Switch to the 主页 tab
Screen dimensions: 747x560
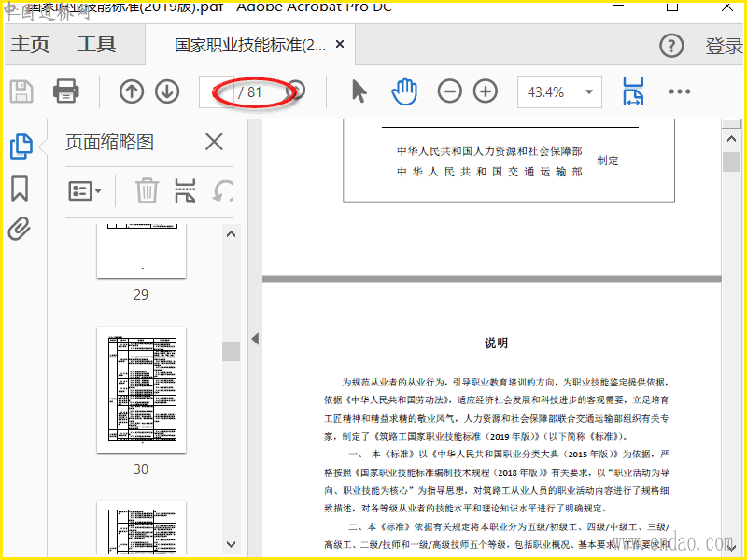point(30,44)
